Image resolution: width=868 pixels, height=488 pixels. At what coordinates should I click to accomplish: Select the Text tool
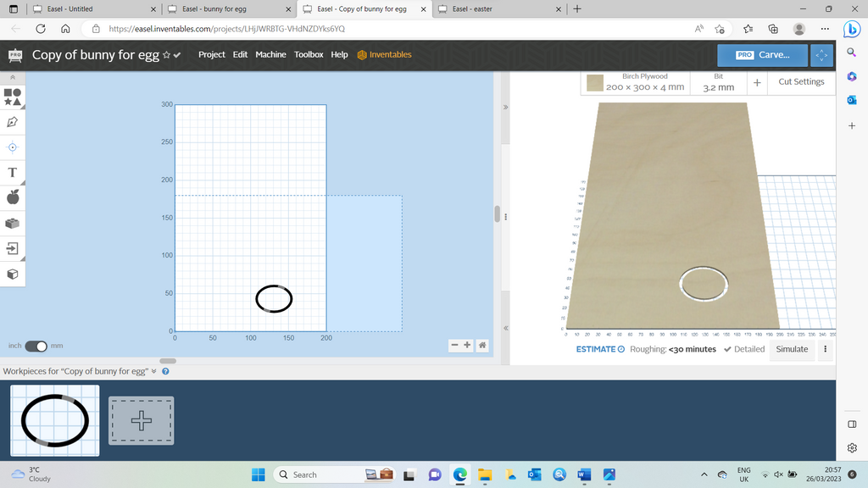pyautogui.click(x=13, y=172)
